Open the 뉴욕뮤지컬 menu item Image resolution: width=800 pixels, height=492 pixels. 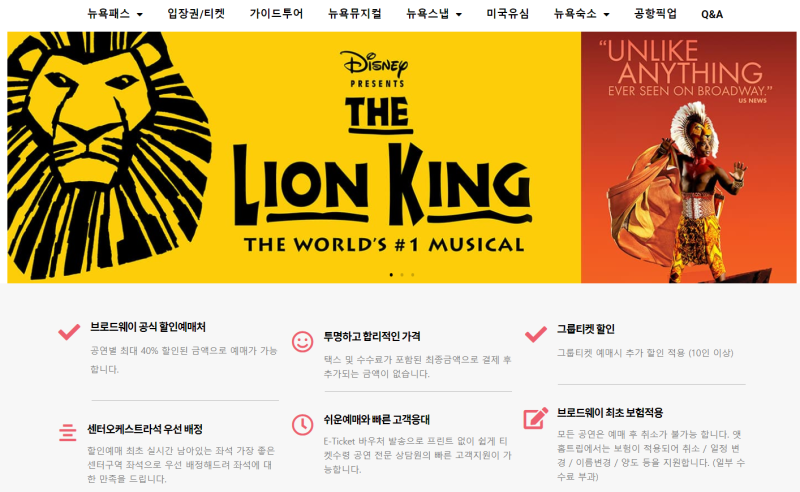(355, 14)
